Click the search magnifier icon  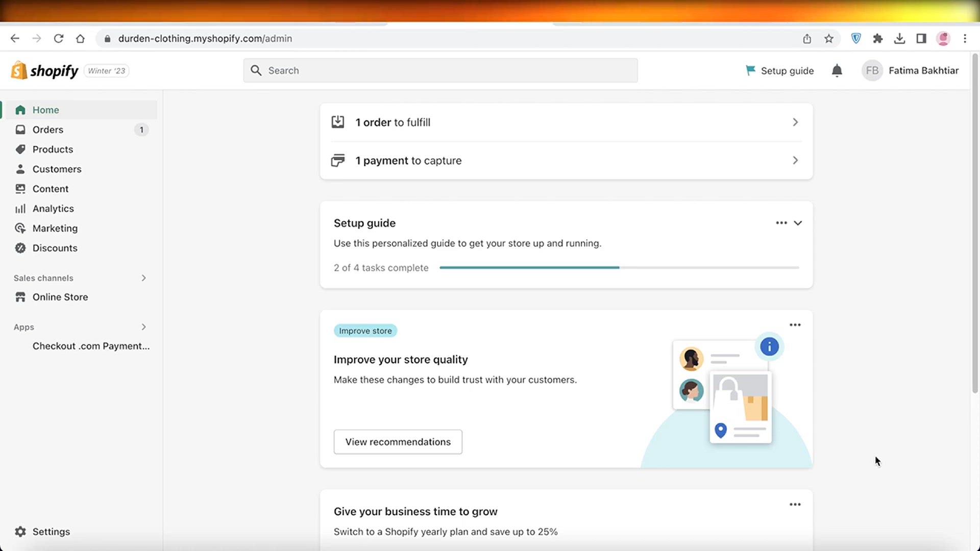tap(256, 70)
